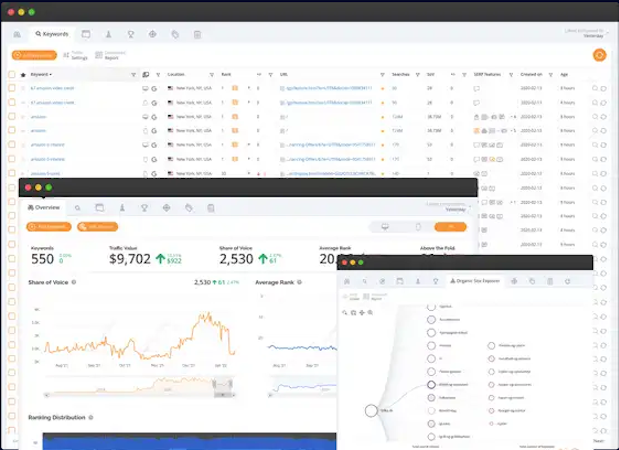The image size is (619, 450).
Task: Click the $9,702 Traffic Value figure
Action: (130, 259)
